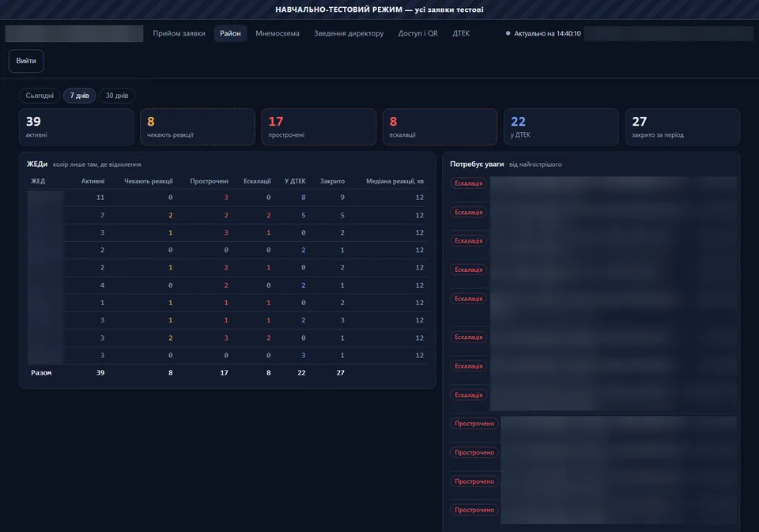This screenshot has height=532, width=759.
Task: Click the Активні column header
Action: click(93, 181)
